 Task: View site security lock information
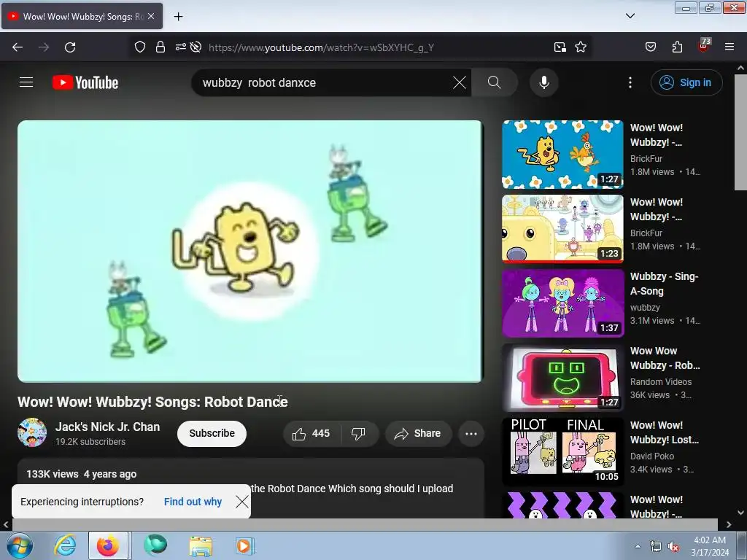160,47
